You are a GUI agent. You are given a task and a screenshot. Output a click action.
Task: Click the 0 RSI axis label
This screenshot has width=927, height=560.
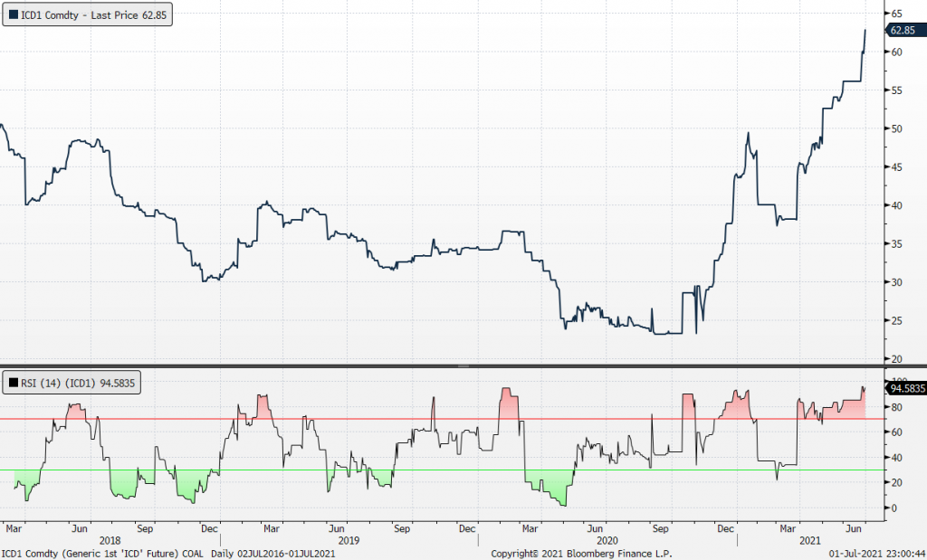[x=894, y=508]
